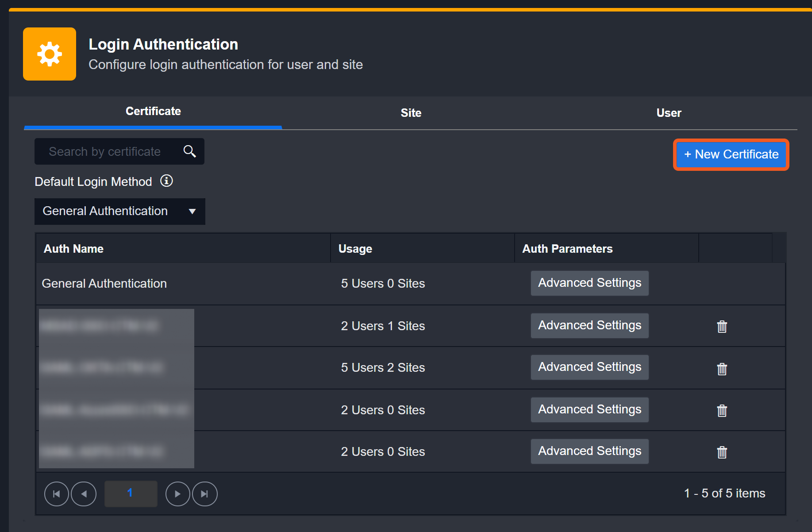This screenshot has width=812, height=532.
Task: Sort by the Auth Name column header
Action: click(x=73, y=249)
